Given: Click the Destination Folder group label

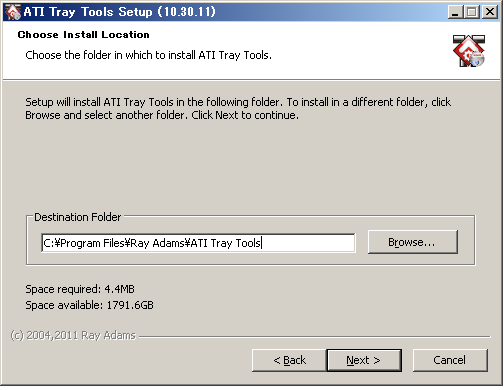Looking at the screenshot, I should [x=78, y=217].
